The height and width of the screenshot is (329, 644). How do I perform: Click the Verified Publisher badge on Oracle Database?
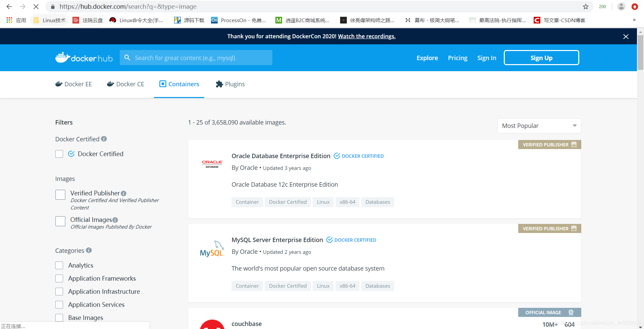tap(549, 145)
